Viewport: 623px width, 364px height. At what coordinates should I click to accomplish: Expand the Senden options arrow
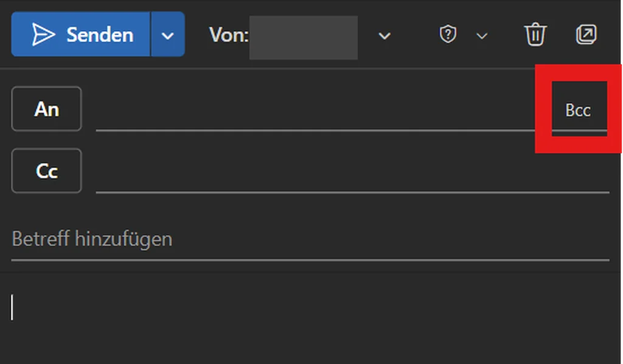[x=168, y=35]
